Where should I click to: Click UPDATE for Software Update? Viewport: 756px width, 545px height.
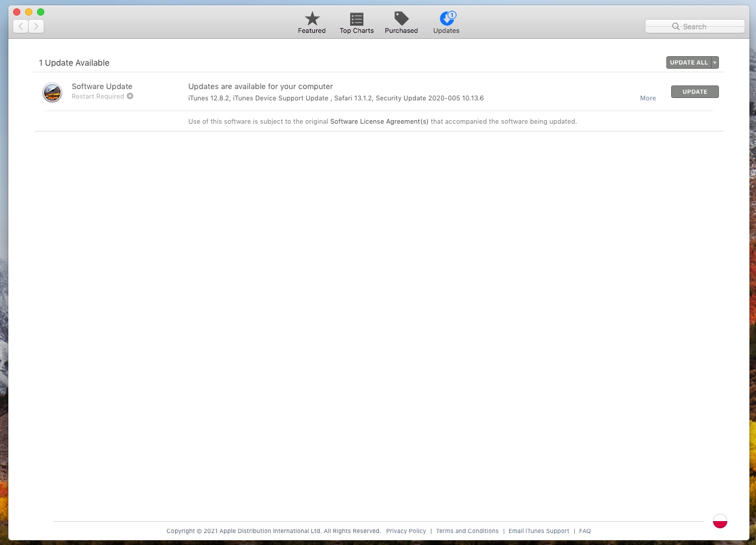(x=695, y=91)
